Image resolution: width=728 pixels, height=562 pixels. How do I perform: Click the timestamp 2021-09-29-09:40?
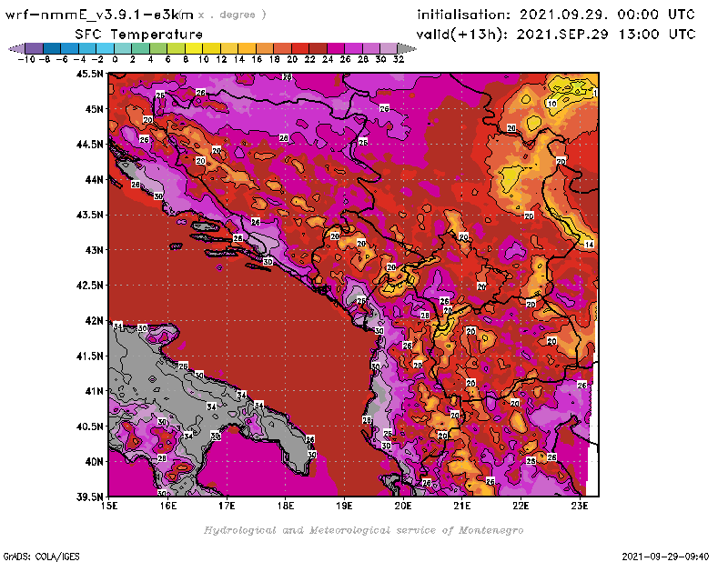pyautogui.click(x=665, y=556)
